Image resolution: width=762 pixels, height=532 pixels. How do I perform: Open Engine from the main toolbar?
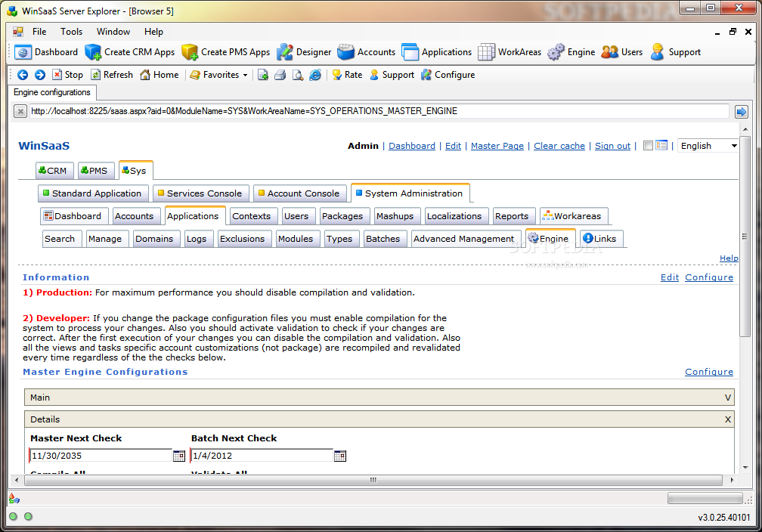571,52
